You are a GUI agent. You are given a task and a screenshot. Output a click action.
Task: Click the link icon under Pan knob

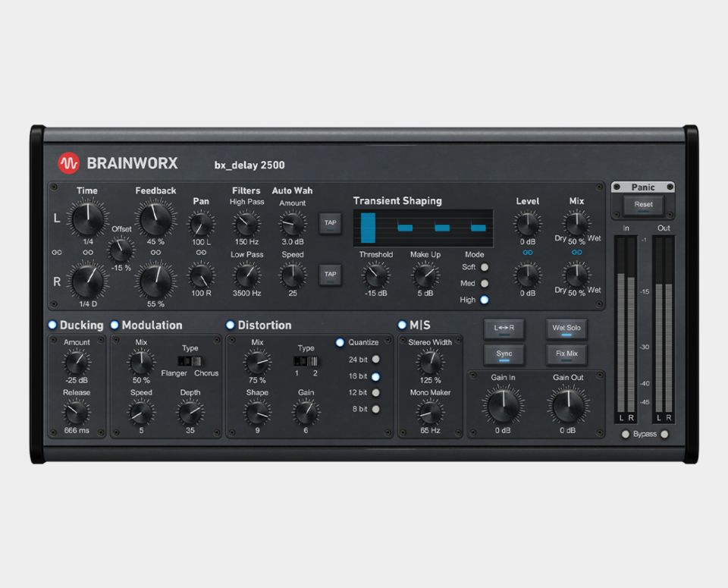coord(201,252)
